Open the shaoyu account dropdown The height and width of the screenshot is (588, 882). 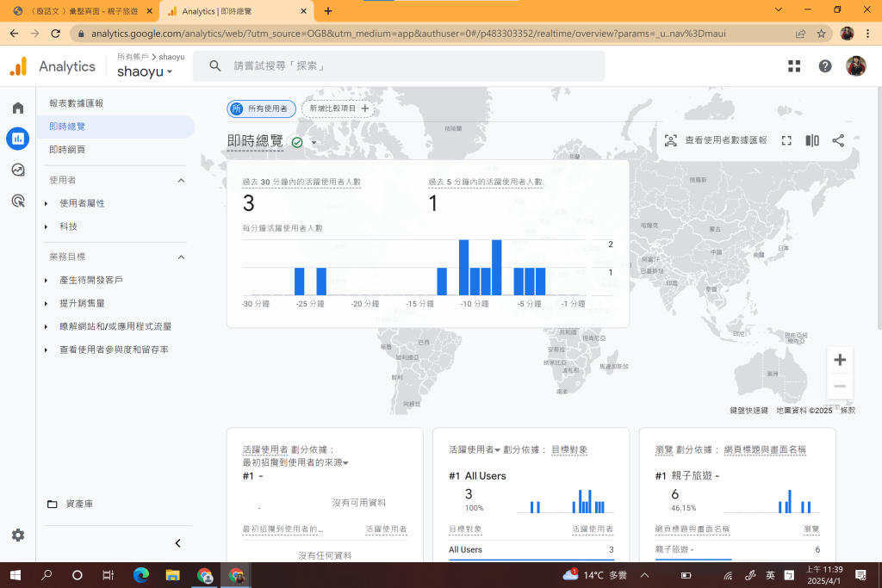tap(145, 72)
